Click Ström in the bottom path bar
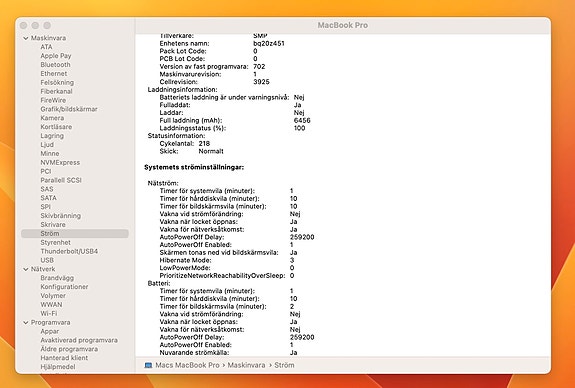Viewport: 575px width, 388px height. [284, 365]
